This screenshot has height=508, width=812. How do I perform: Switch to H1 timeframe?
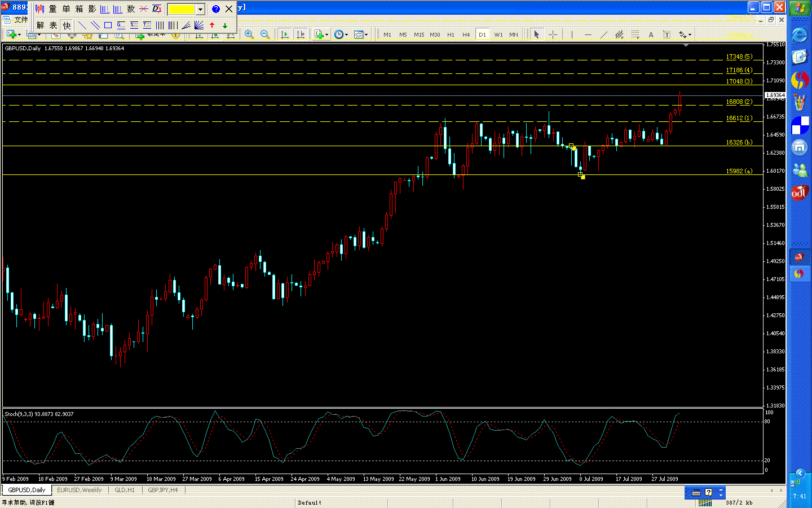click(451, 34)
